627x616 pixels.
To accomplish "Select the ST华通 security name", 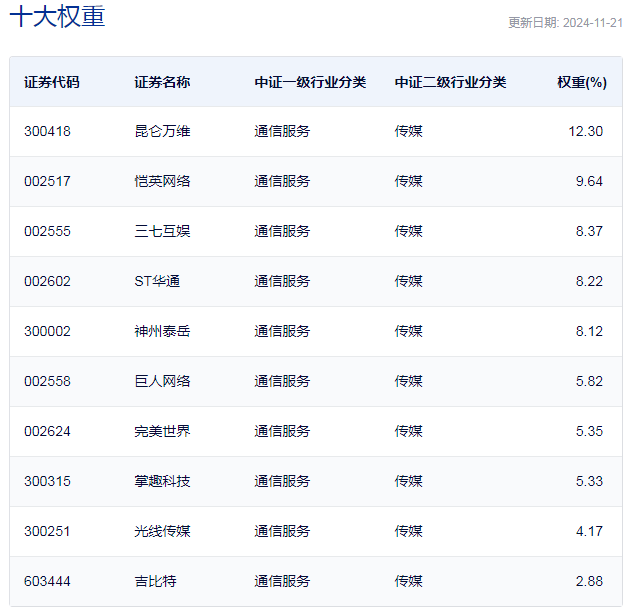I will click(162, 281).
